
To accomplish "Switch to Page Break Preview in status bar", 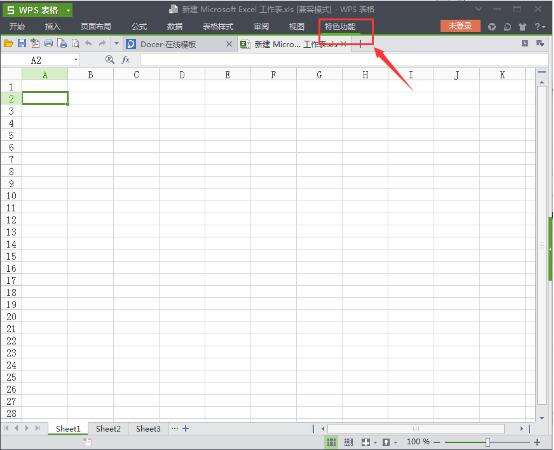I will (348, 442).
